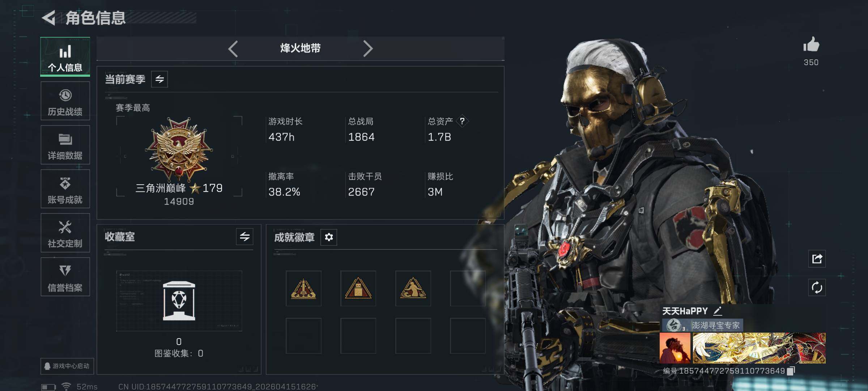868x391 pixels.
Task: Open the 历史战绩 tab
Action: coord(65,101)
